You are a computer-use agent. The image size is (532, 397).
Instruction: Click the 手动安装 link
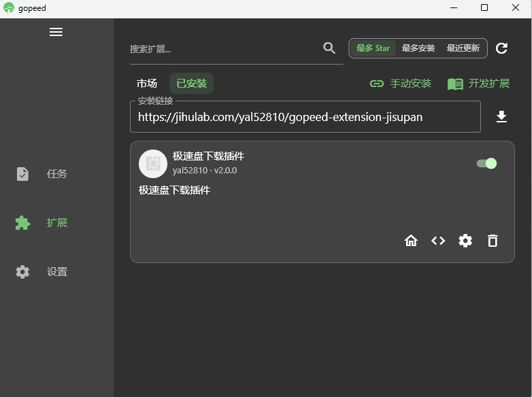coord(400,84)
